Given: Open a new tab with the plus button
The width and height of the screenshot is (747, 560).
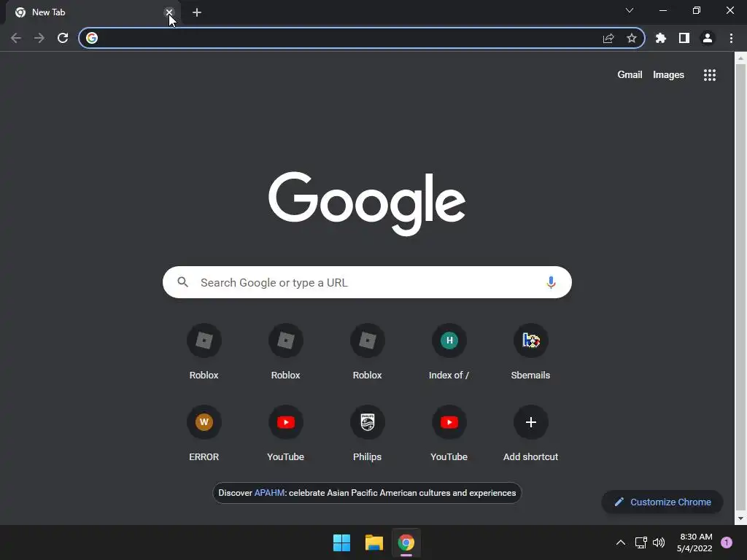Looking at the screenshot, I should (x=197, y=12).
